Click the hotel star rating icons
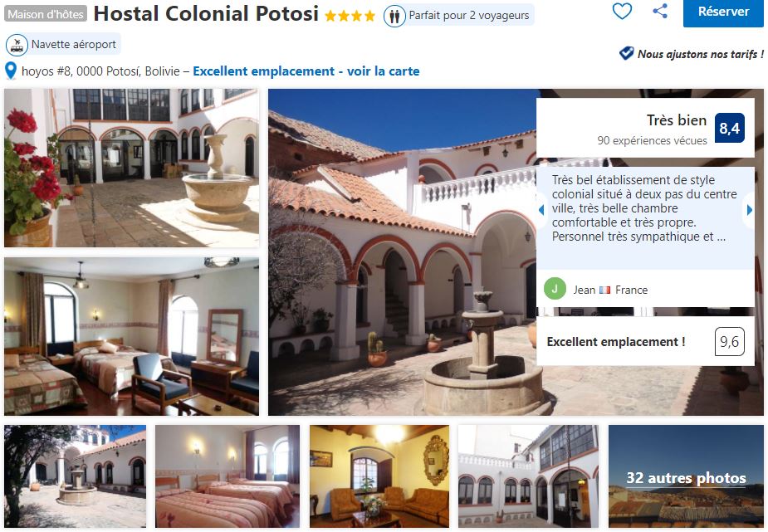 (x=350, y=16)
